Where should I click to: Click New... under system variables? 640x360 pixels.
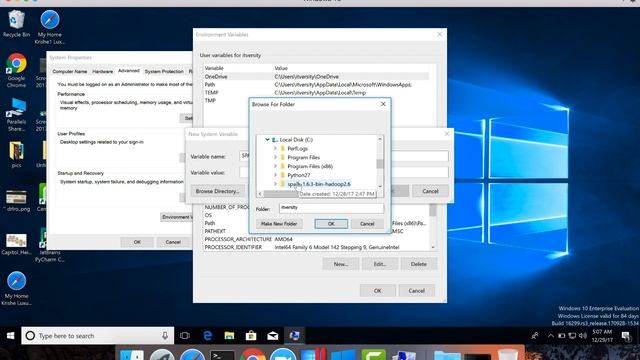pyautogui.click(x=341, y=264)
